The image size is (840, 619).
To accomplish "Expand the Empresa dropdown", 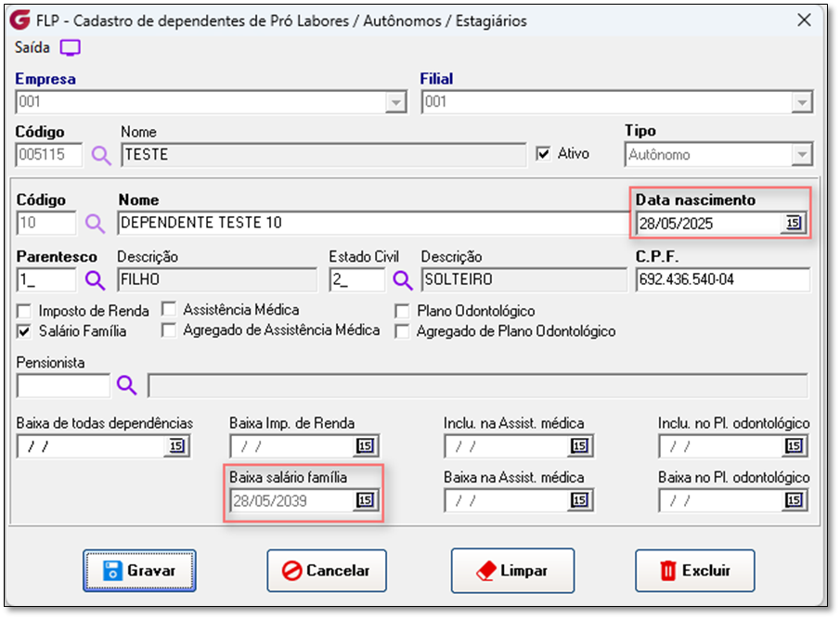I will point(395,102).
